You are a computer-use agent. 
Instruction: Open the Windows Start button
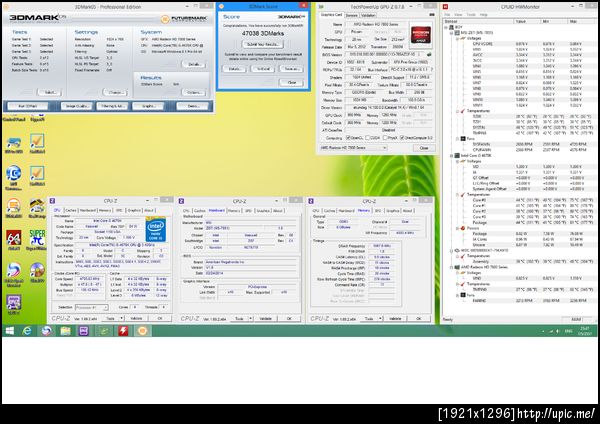tap(10, 331)
